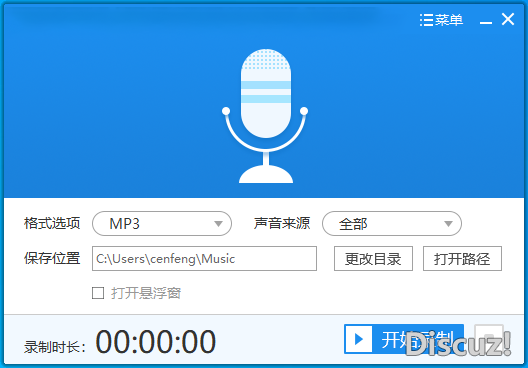Close the recorder window

[508, 19]
